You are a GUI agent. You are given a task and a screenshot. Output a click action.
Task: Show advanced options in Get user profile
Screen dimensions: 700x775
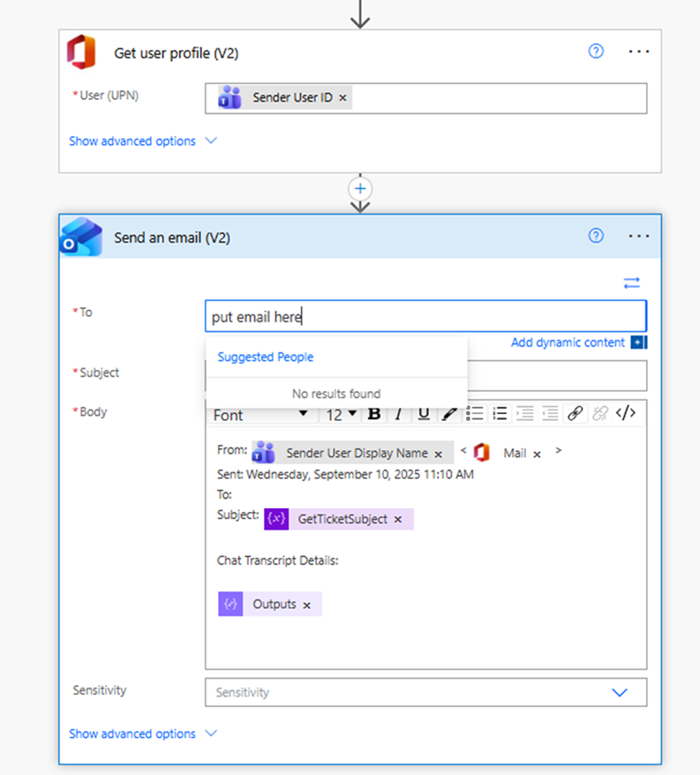coord(143,141)
